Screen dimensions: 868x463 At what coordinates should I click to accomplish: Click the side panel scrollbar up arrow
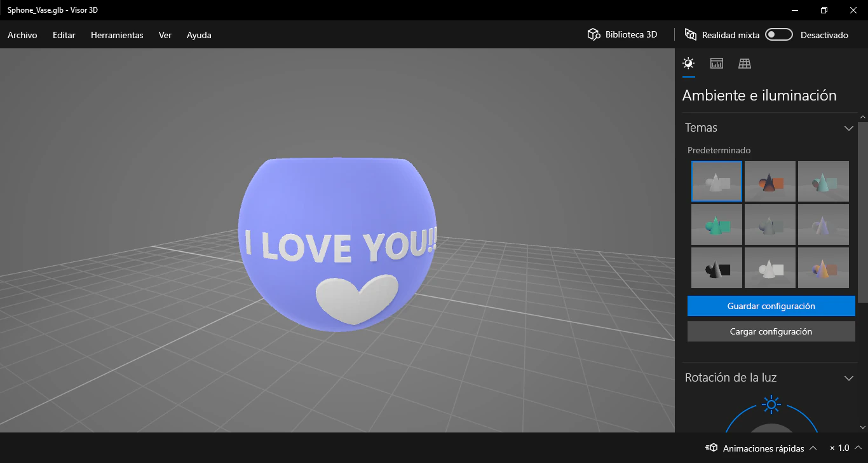[x=862, y=118]
